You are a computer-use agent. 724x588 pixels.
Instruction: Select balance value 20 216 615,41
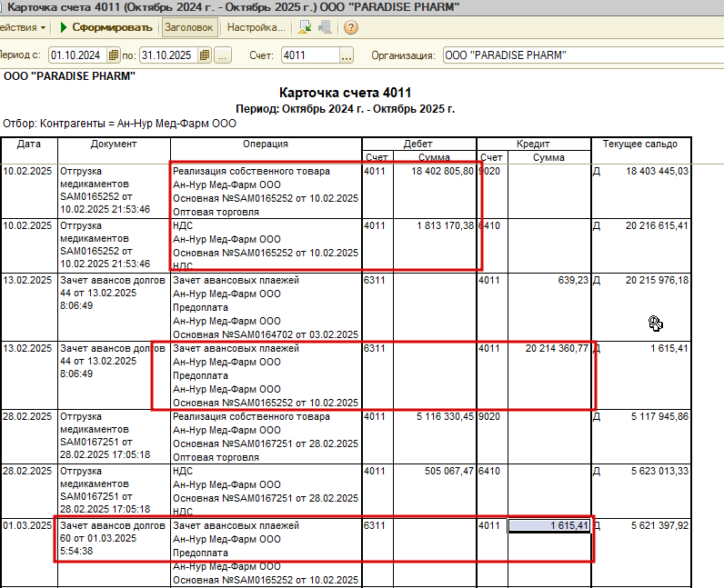tap(657, 225)
